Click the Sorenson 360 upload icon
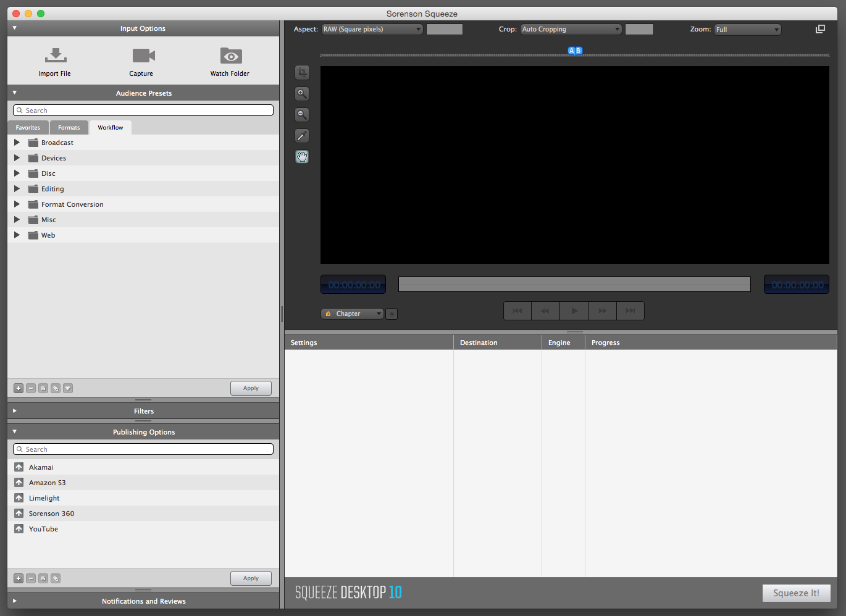 pyautogui.click(x=19, y=514)
